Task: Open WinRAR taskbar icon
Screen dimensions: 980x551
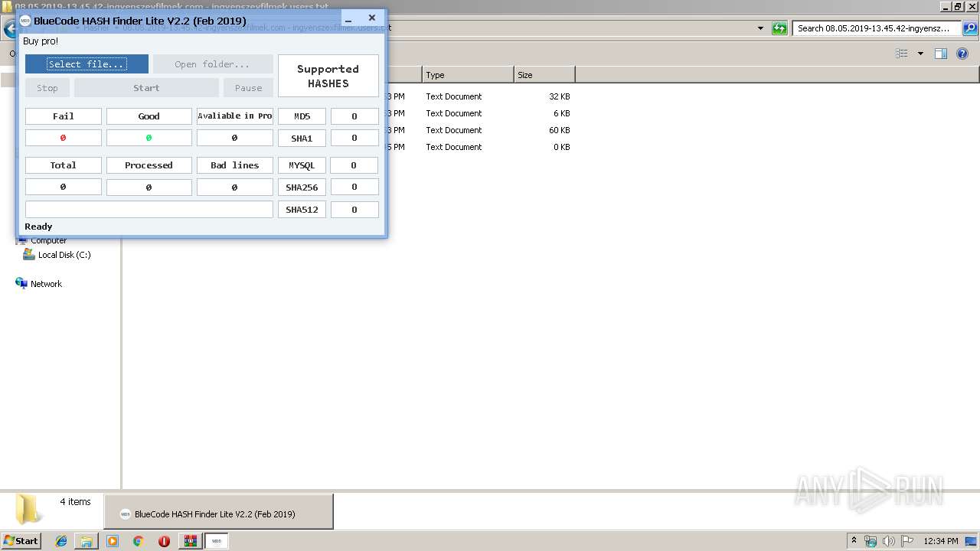Action: click(x=190, y=541)
